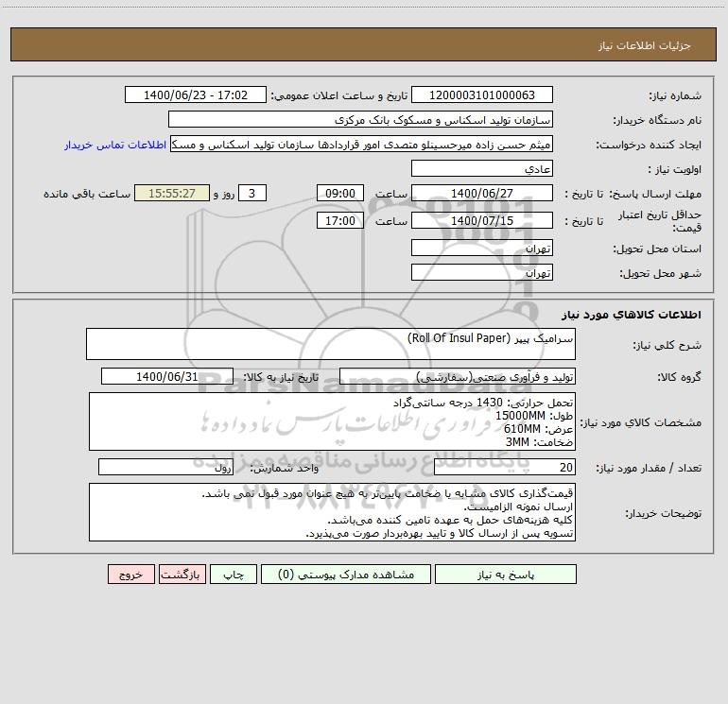This screenshot has width=728, height=704.
Task: Click the چاپ print button
Action: (x=234, y=575)
